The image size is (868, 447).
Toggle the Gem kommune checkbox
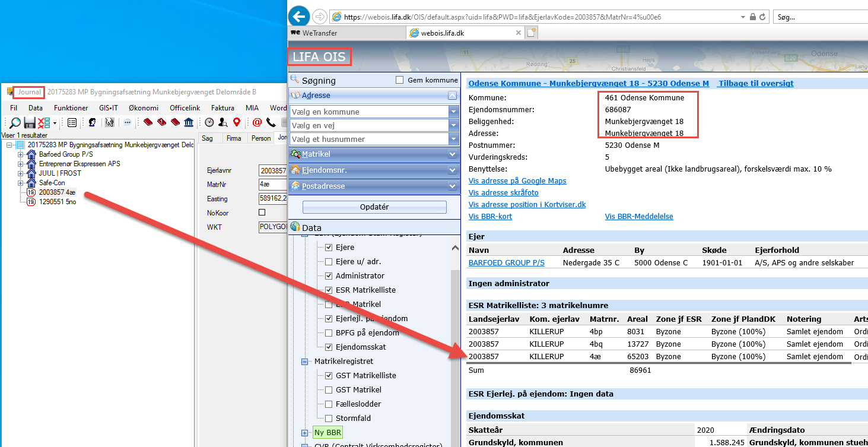[x=399, y=80]
